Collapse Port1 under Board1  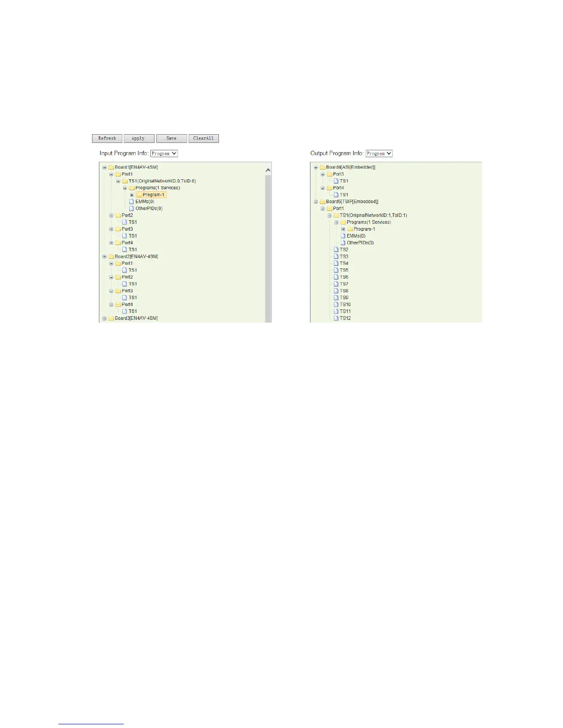[111, 174]
